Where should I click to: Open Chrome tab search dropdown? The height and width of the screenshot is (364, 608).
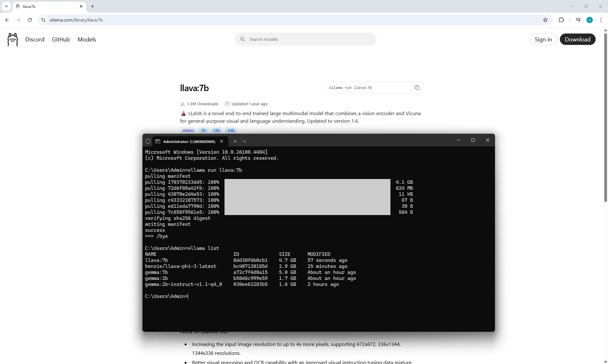(x=6, y=6)
